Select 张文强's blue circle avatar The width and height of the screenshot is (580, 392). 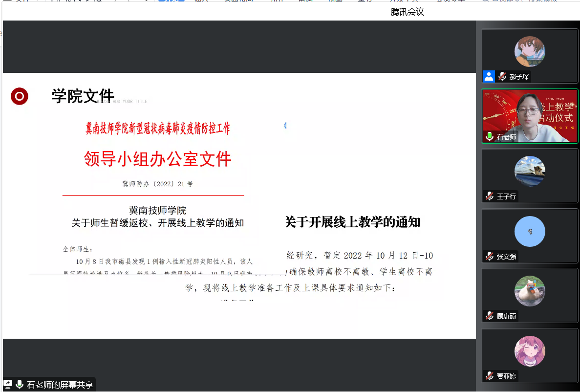coord(530,231)
